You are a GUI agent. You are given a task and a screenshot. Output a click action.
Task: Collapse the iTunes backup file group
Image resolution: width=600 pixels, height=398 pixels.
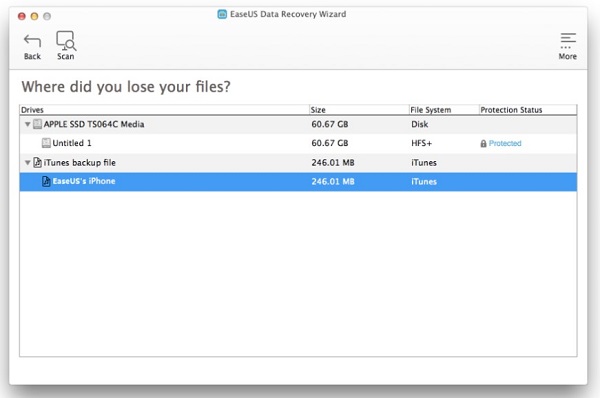pos(28,163)
